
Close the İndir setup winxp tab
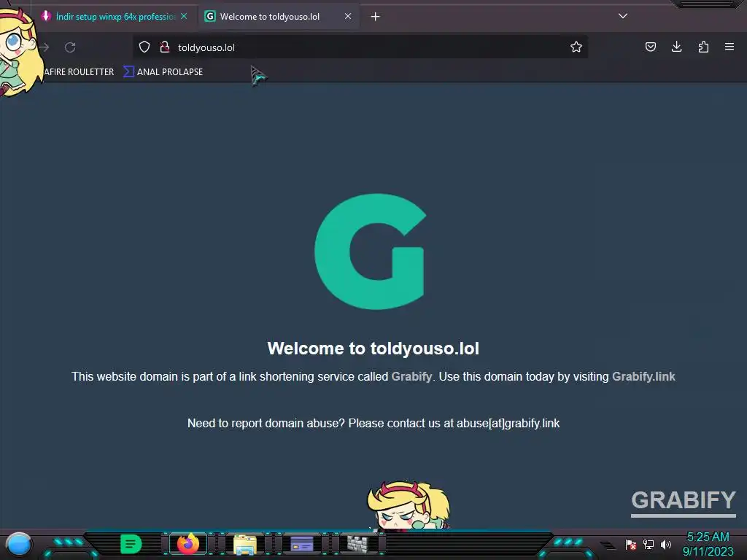[x=184, y=17]
